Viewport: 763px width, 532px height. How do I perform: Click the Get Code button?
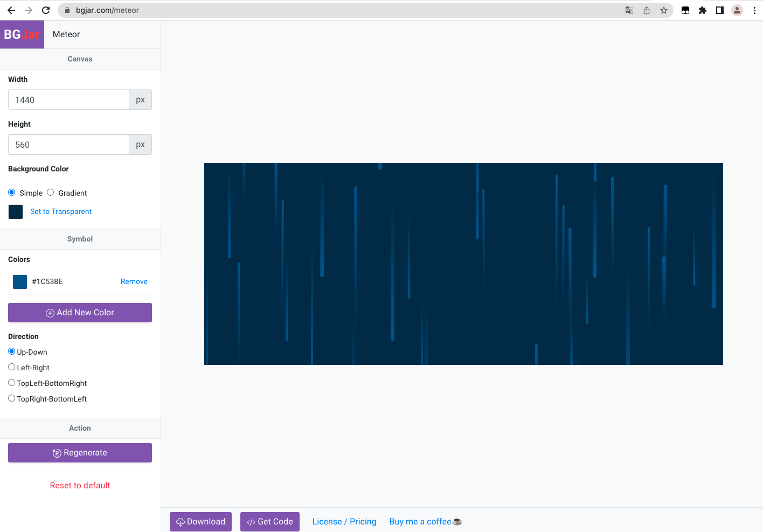(x=270, y=522)
